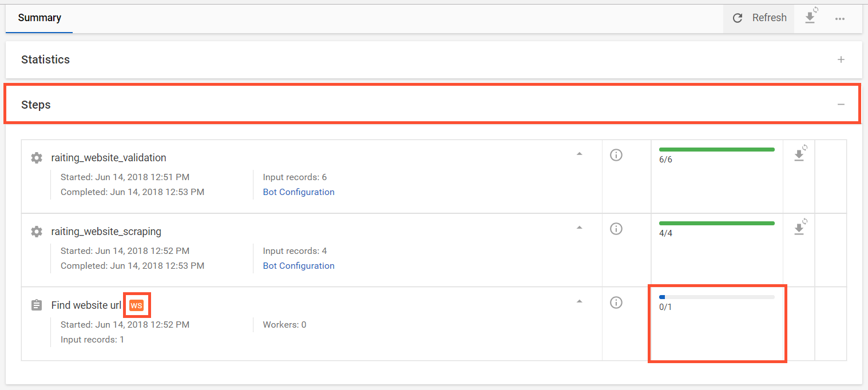This screenshot has height=390, width=868.
Task: Click the Find website url step name
Action: 86,305
